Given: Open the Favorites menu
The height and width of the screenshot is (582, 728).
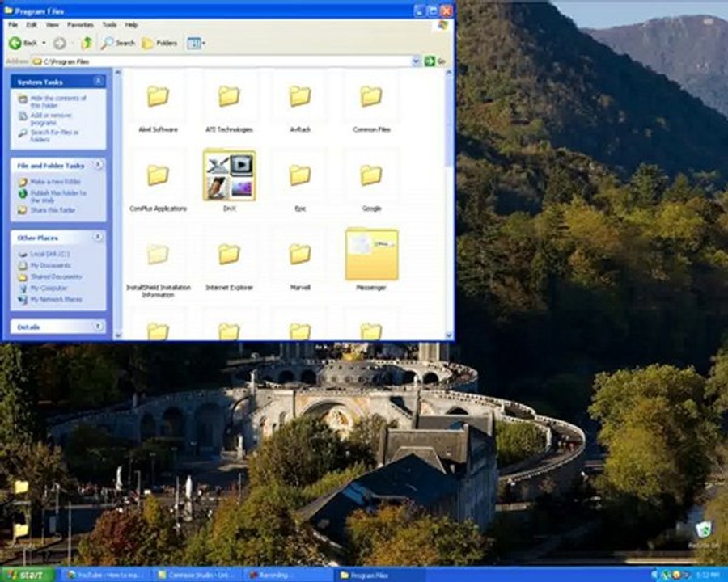Looking at the screenshot, I should pos(80,24).
